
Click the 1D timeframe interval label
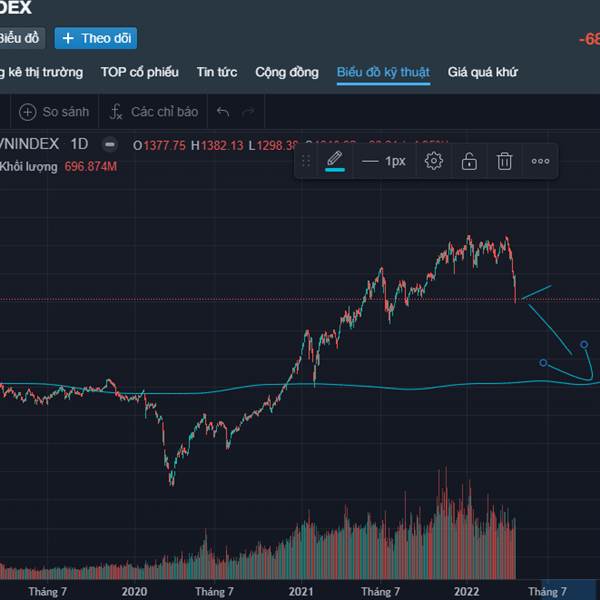point(80,144)
